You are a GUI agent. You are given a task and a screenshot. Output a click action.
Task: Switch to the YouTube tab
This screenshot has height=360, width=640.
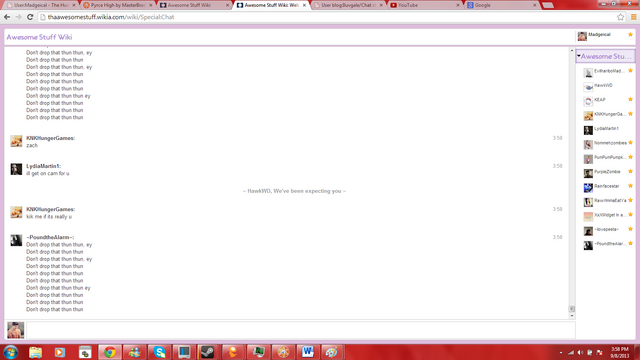pos(424,5)
